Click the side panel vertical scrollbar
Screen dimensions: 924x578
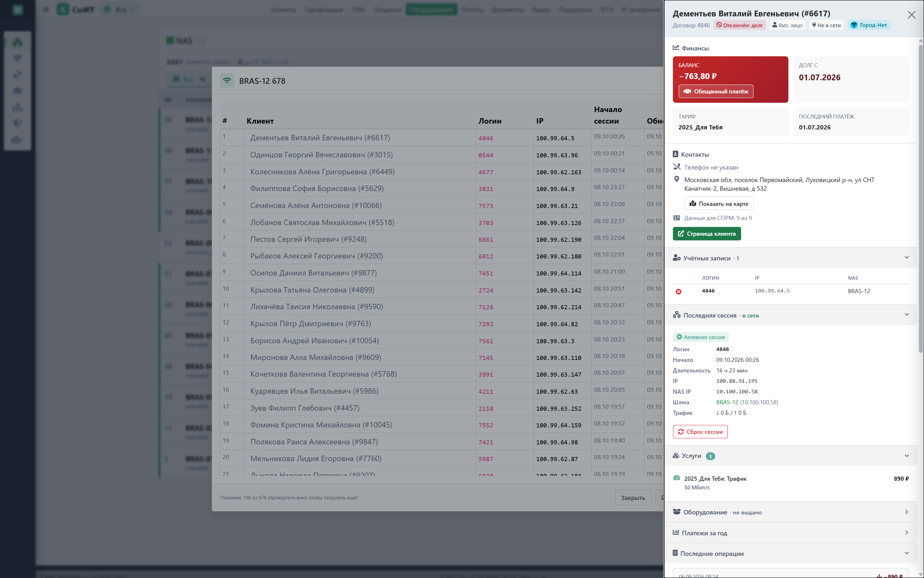[x=920, y=199]
